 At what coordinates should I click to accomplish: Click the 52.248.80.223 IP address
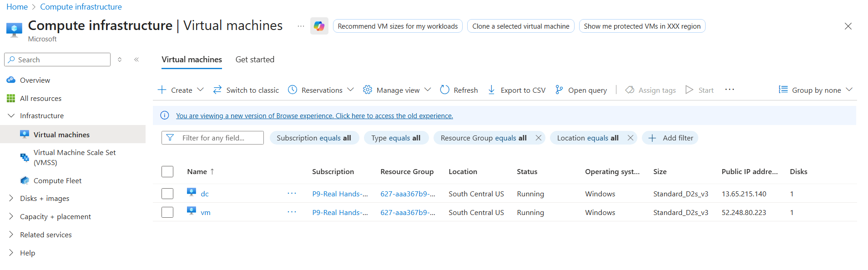click(x=744, y=212)
